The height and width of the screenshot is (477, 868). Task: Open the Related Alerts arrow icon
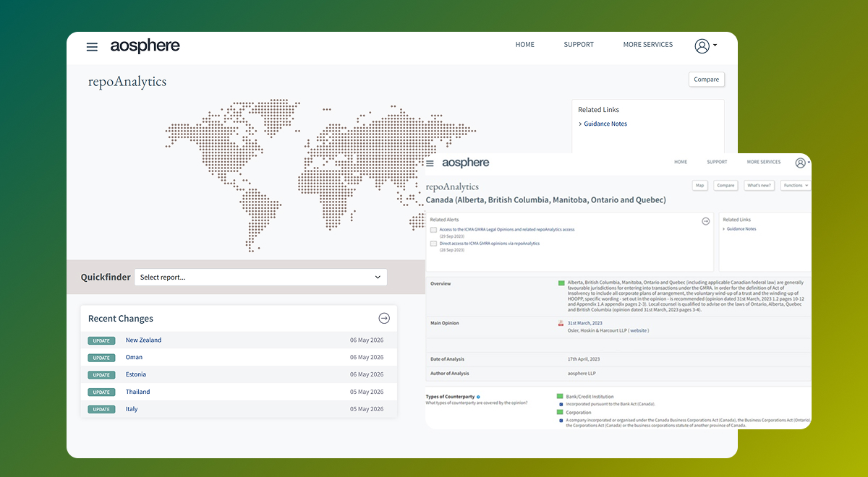tap(706, 220)
